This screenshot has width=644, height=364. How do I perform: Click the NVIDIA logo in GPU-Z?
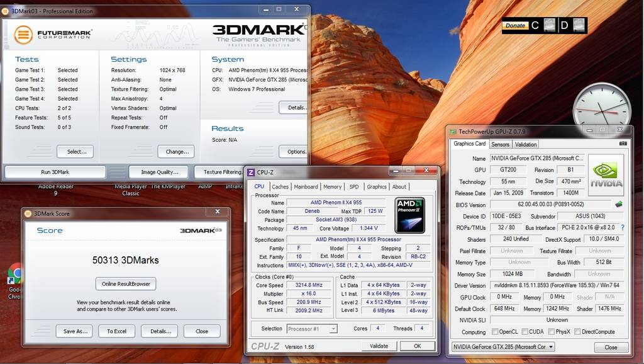[x=606, y=175]
